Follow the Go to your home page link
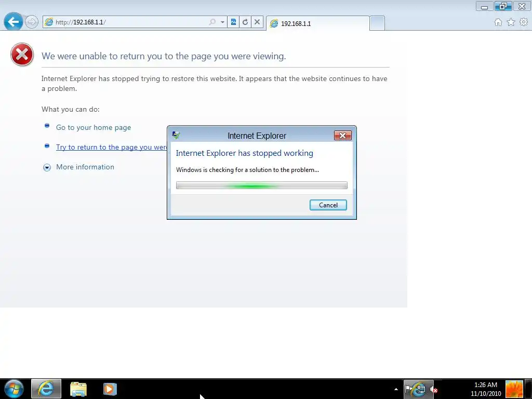532x399 pixels. point(94,128)
